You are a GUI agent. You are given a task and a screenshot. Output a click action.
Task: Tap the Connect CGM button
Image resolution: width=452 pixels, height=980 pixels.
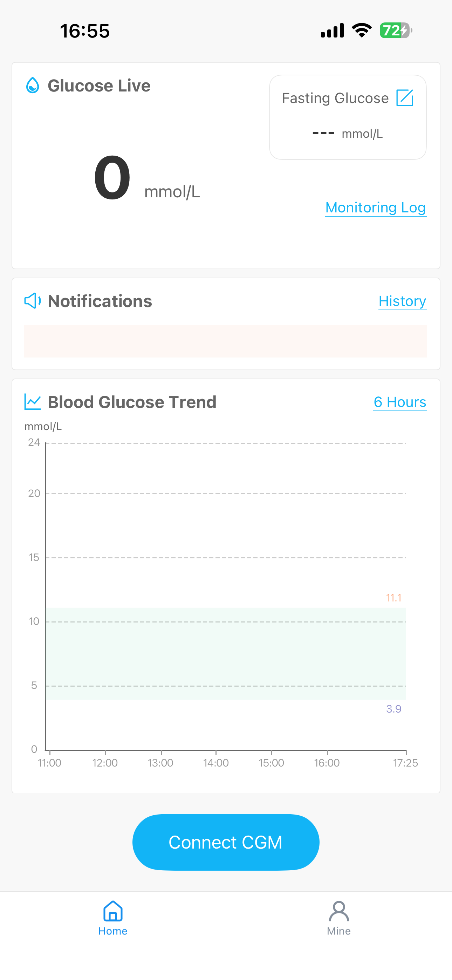pos(226,842)
